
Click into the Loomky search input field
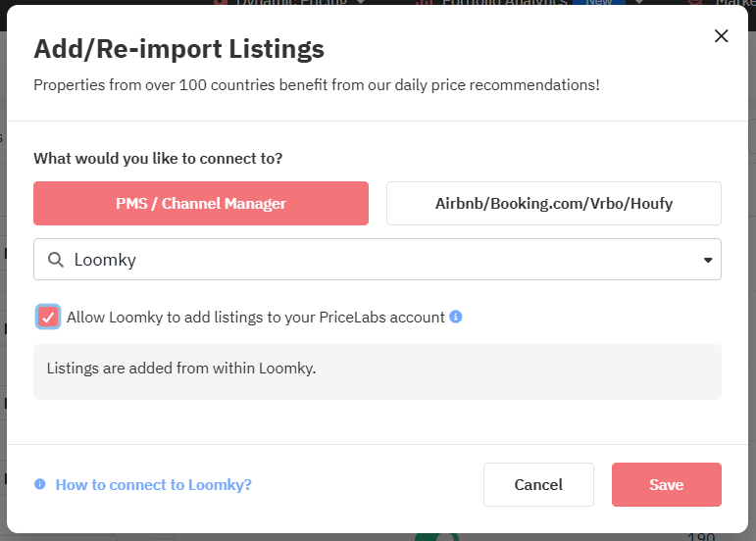coord(382,260)
